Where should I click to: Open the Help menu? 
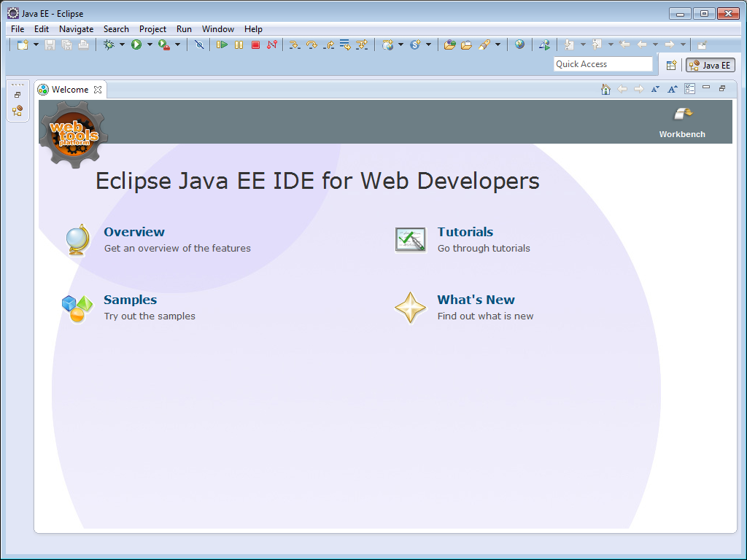point(253,29)
